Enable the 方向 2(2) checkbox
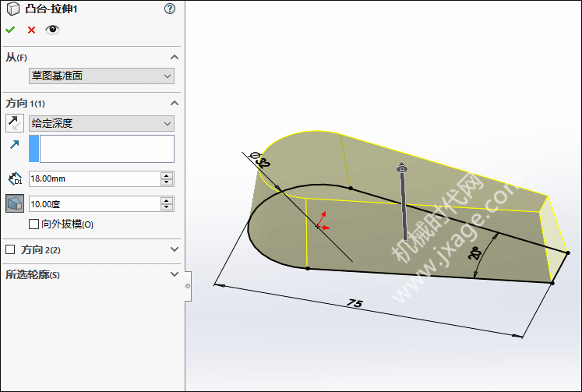582x392 pixels. (10, 249)
